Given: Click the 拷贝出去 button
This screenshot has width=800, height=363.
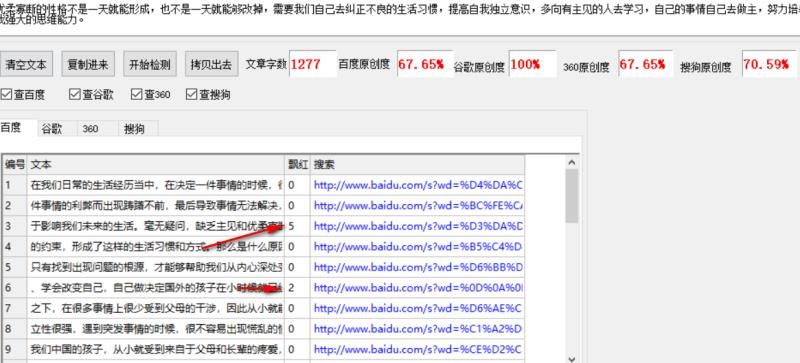Looking at the screenshot, I should (x=211, y=64).
